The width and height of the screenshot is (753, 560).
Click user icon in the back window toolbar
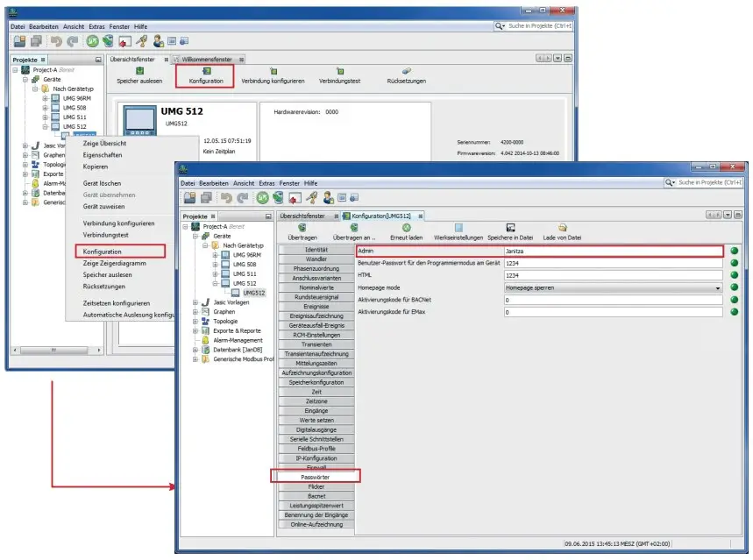point(159,41)
